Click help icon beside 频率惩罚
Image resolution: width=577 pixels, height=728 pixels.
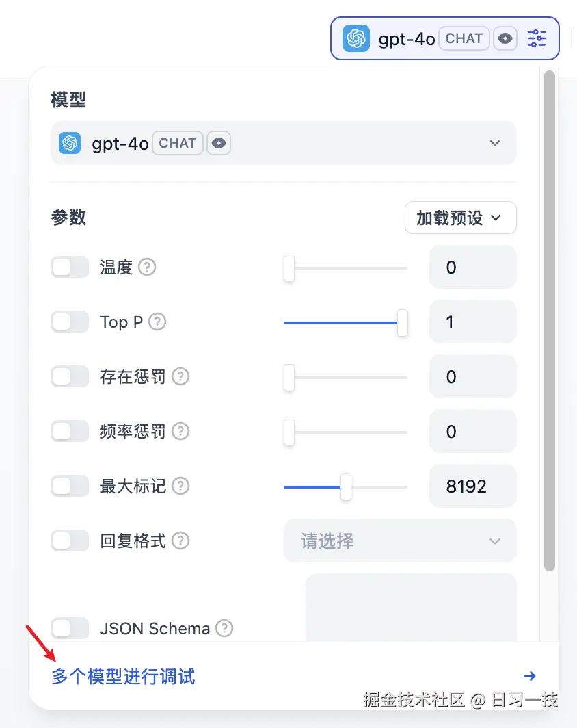(180, 431)
